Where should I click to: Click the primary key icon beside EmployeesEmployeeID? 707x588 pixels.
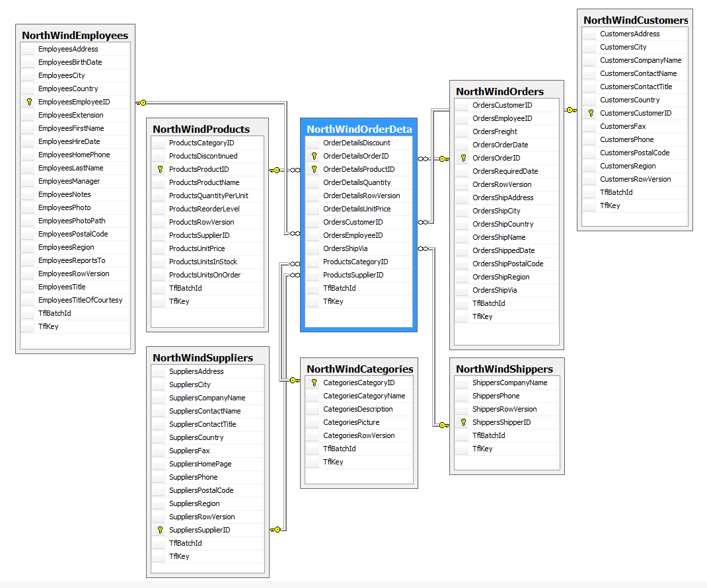click(x=29, y=102)
